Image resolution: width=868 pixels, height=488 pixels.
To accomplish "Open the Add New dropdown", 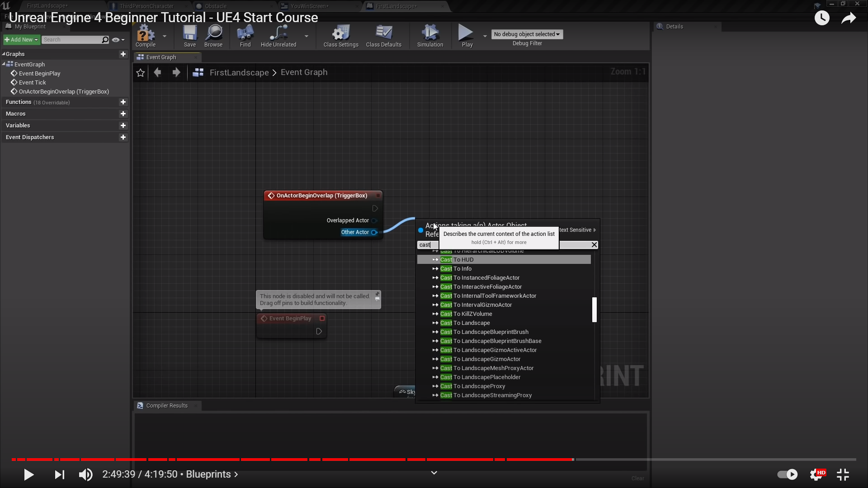I will coord(21,40).
